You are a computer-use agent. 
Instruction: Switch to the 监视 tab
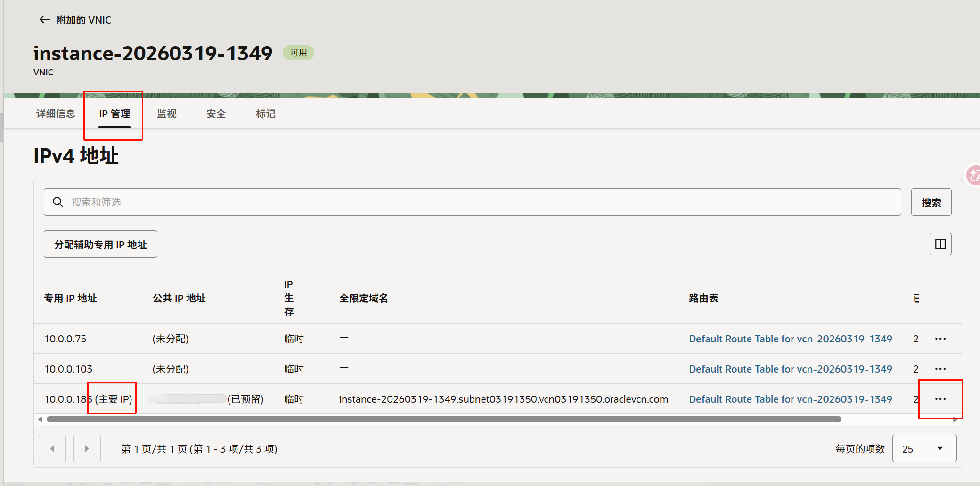167,113
